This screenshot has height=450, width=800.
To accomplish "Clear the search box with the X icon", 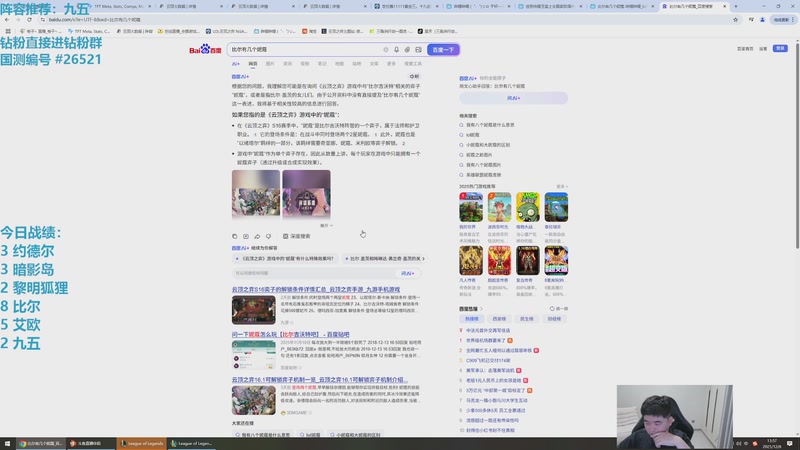I will pos(386,49).
